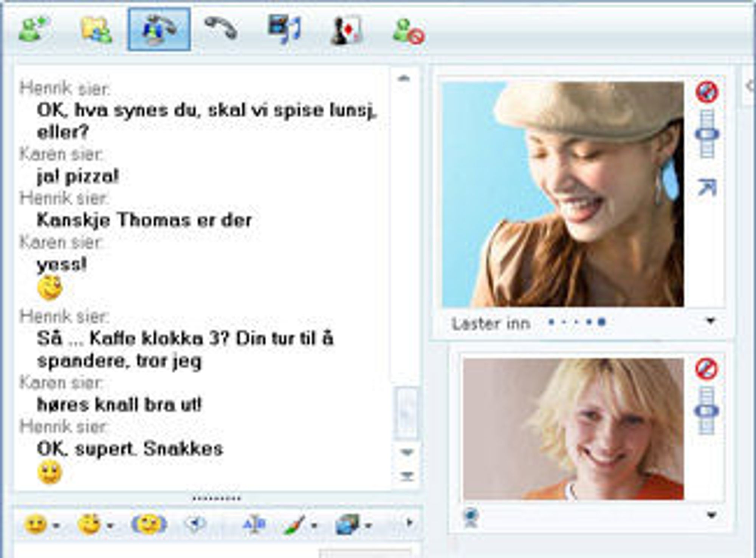Collapse the side panel with the edge arrow
Screen dimensions: 756x558
[x=750, y=86]
